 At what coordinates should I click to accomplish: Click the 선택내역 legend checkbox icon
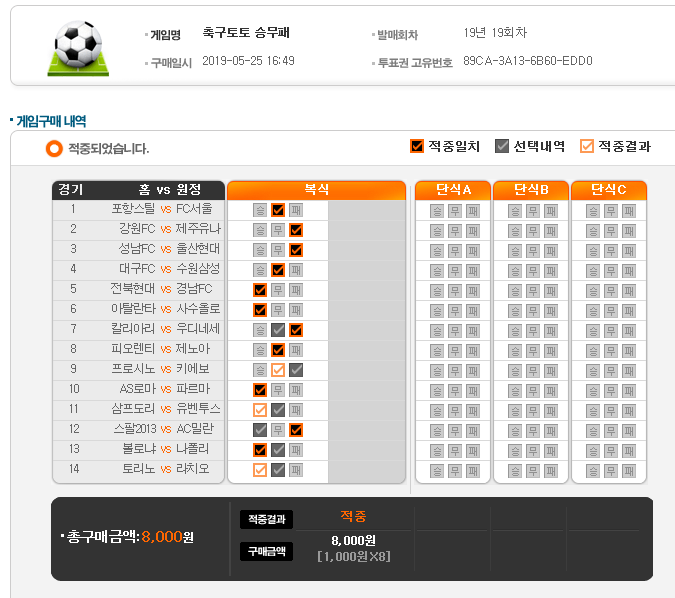coord(502,146)
